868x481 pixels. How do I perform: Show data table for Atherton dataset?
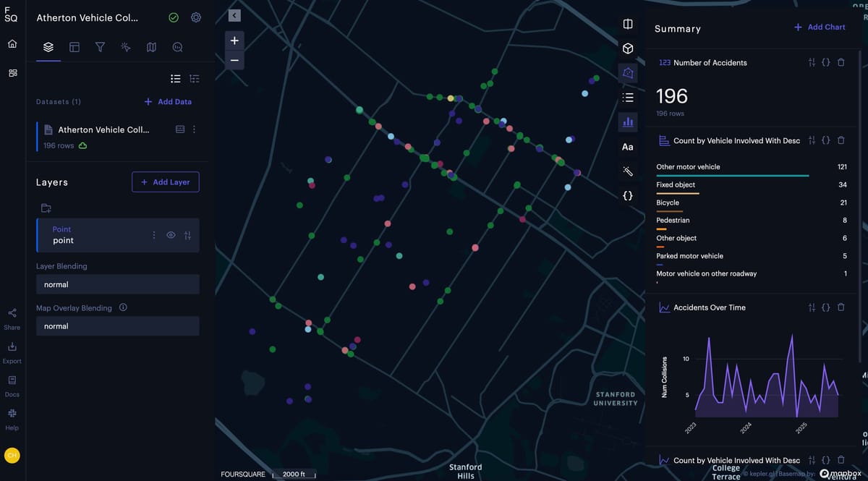coord(180,129)
